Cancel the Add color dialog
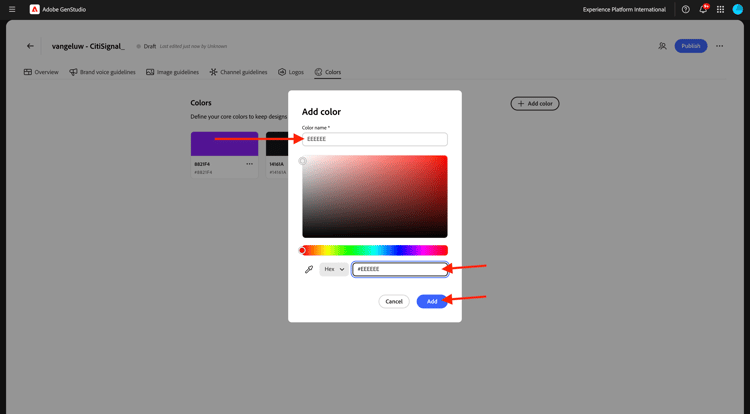 (394, 301)
